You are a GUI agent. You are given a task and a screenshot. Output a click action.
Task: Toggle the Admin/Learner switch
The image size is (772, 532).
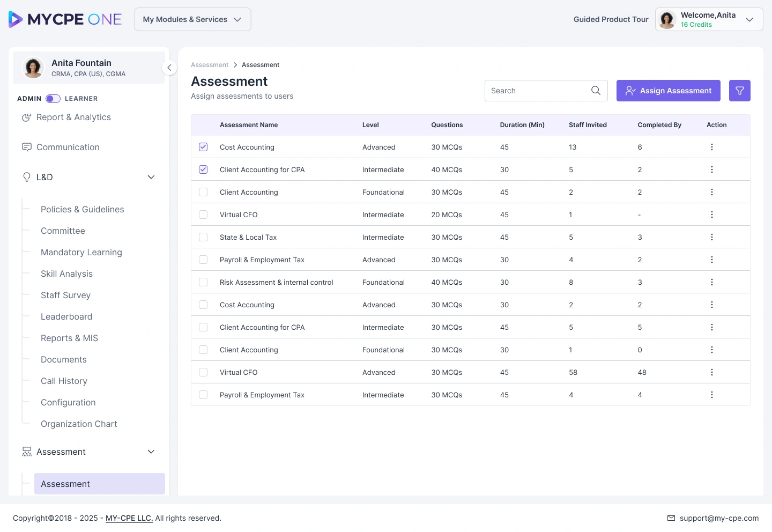pyautogui.click(x=53, y=99)
